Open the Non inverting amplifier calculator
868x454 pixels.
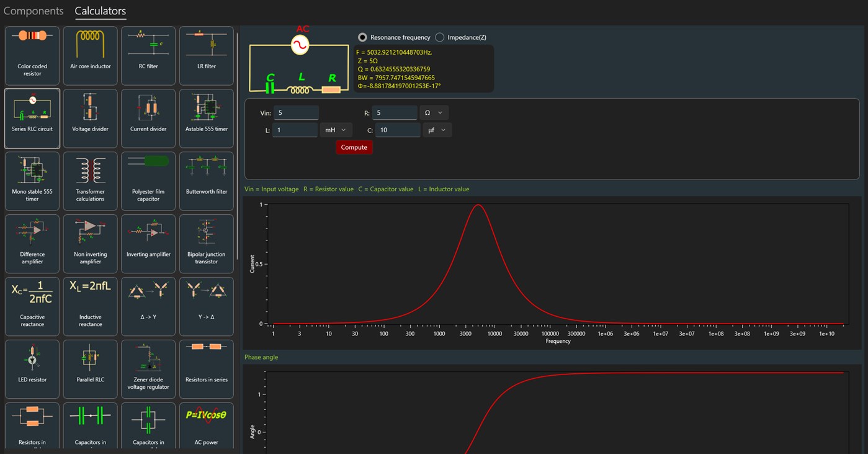coord(91,244)
